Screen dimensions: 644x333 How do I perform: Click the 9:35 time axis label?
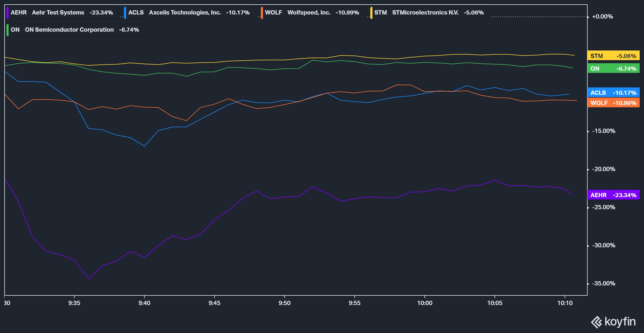tap(74, 303)
